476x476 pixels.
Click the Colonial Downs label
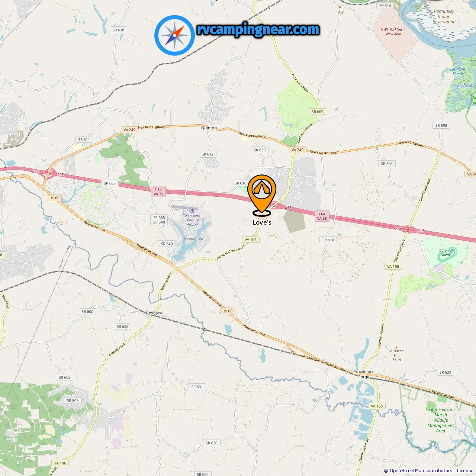coord(446,253)
